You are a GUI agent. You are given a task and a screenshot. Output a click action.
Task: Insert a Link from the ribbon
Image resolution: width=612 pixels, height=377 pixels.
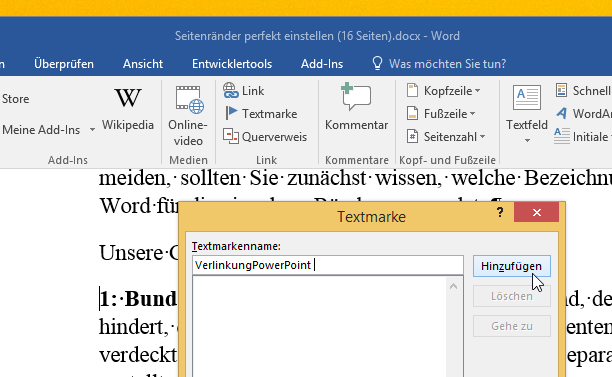pos(244,91)
